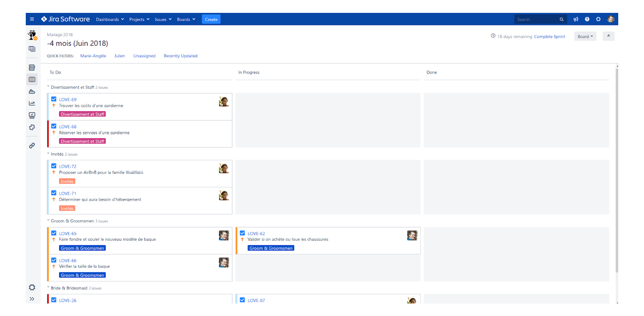The image size is (644, 316).
Task: Open the Components puzzle icon
Action: pyautogui.click(x=32, y=127)
